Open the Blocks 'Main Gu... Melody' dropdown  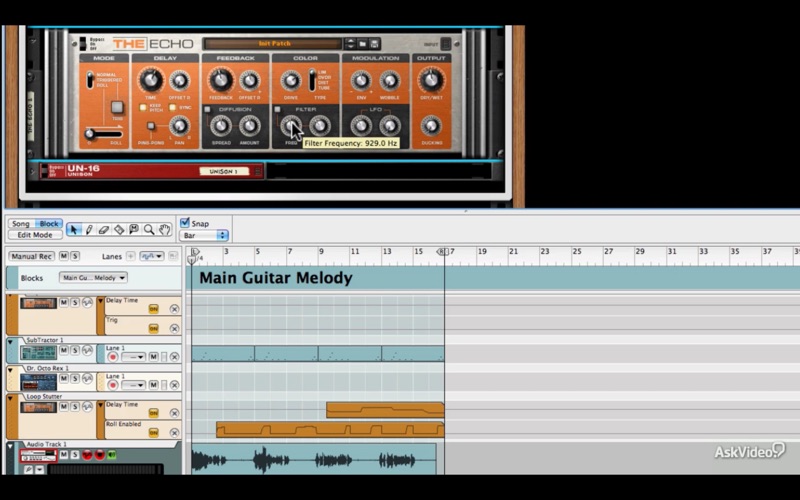(x=93, y=278)
